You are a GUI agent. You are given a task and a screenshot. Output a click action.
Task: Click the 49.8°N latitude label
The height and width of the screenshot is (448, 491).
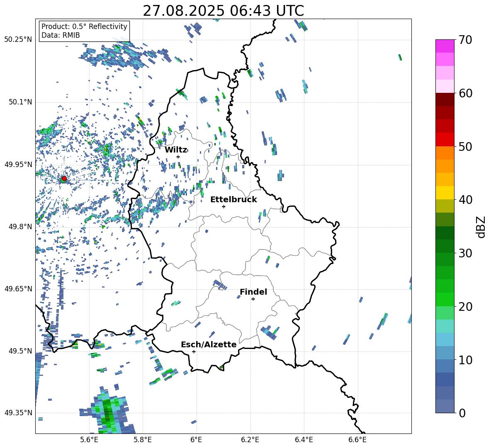tap(20, 227)
